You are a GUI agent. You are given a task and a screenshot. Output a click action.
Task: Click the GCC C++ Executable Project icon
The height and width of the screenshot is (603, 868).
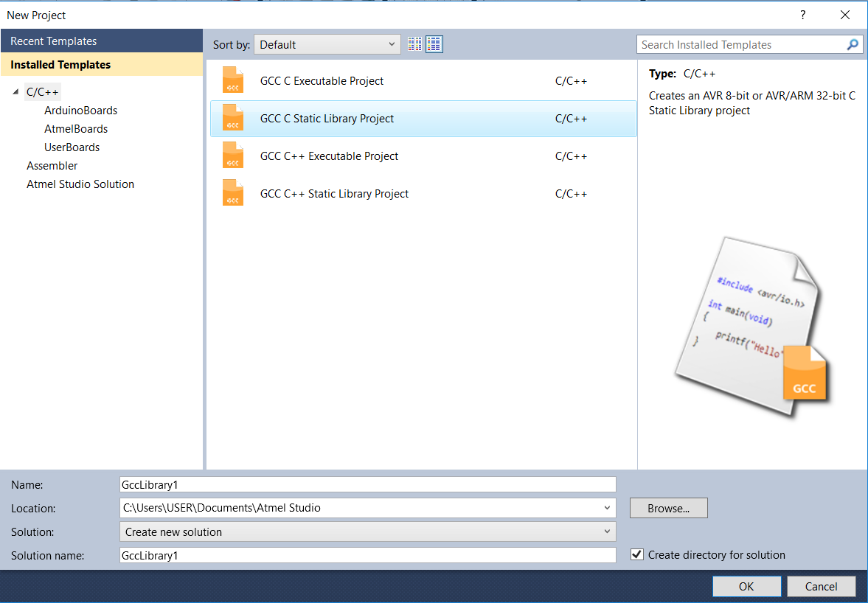[233, 156]
